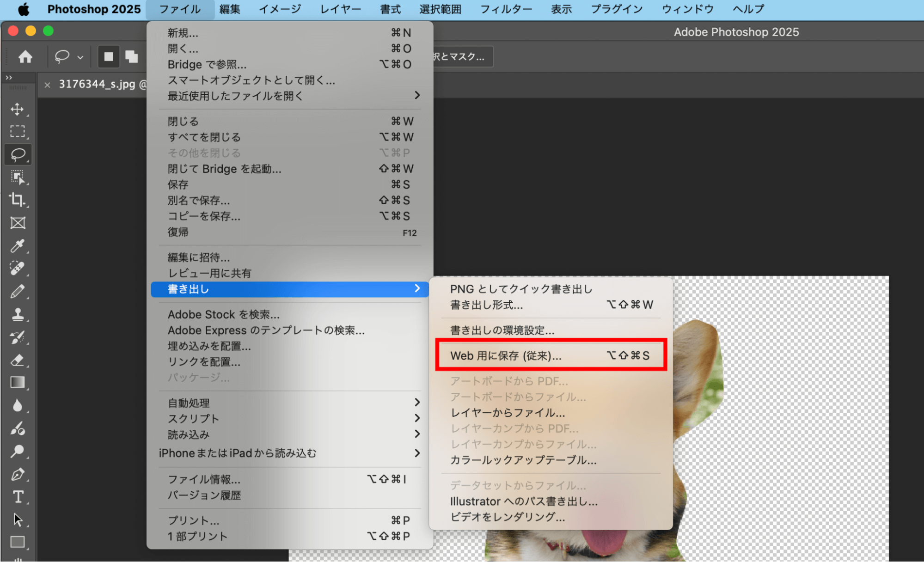
Task: Select the Rectangle shape tool
Action: coord(18,542)
